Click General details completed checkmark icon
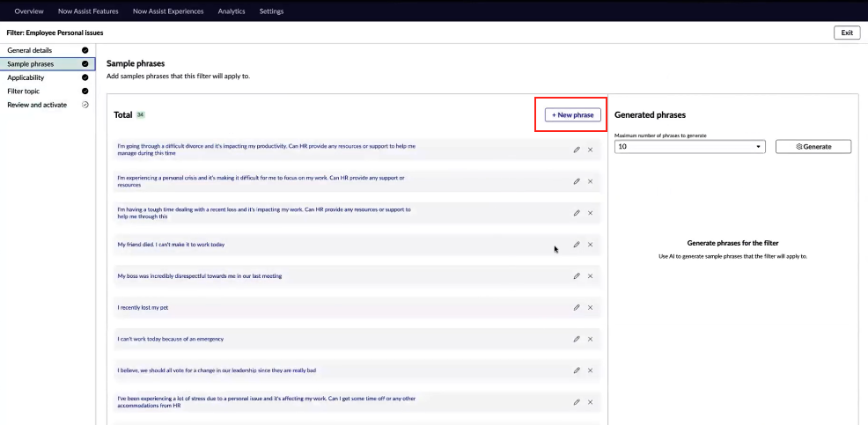Image resolution: width=868 pixels, height=425 pixels. pos(85,50)
